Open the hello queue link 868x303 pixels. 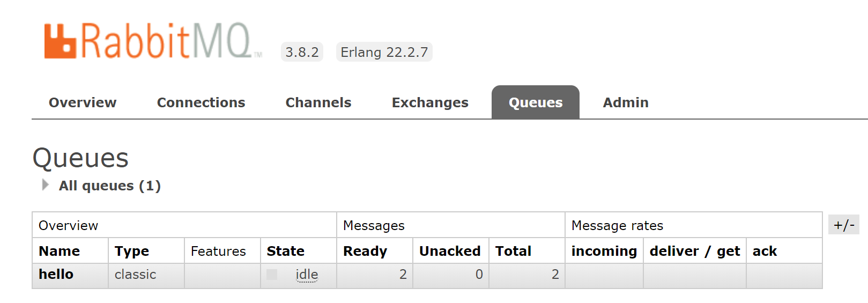tap(56, 274)
